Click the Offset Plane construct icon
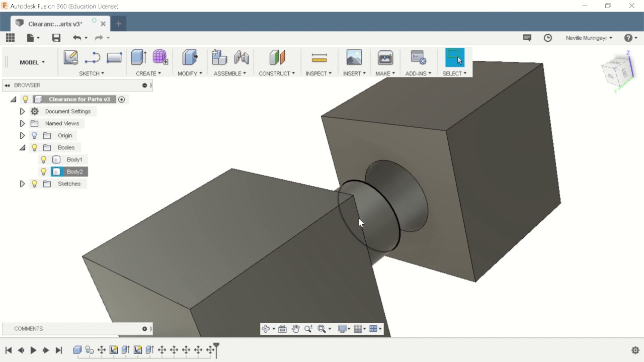Image resolution: width=644 pixels, height=362 pixels. (x=277, y=57)
